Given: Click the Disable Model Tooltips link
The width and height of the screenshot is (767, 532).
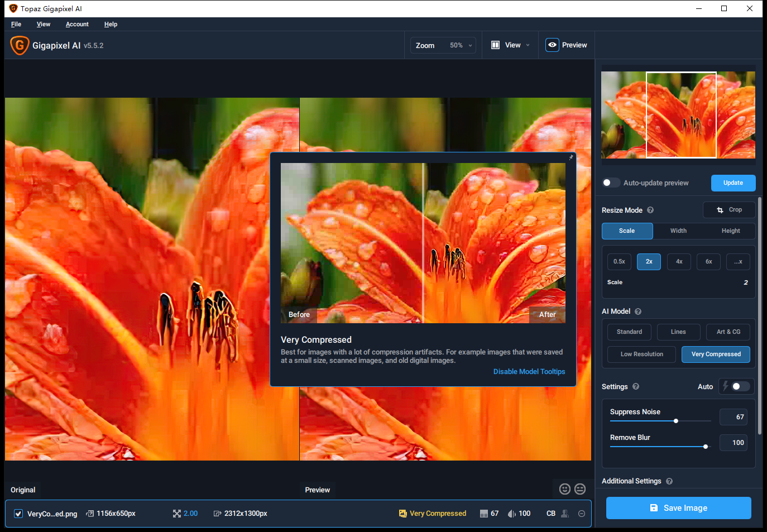Looking at the screenshot, I should tap(529, 372).
